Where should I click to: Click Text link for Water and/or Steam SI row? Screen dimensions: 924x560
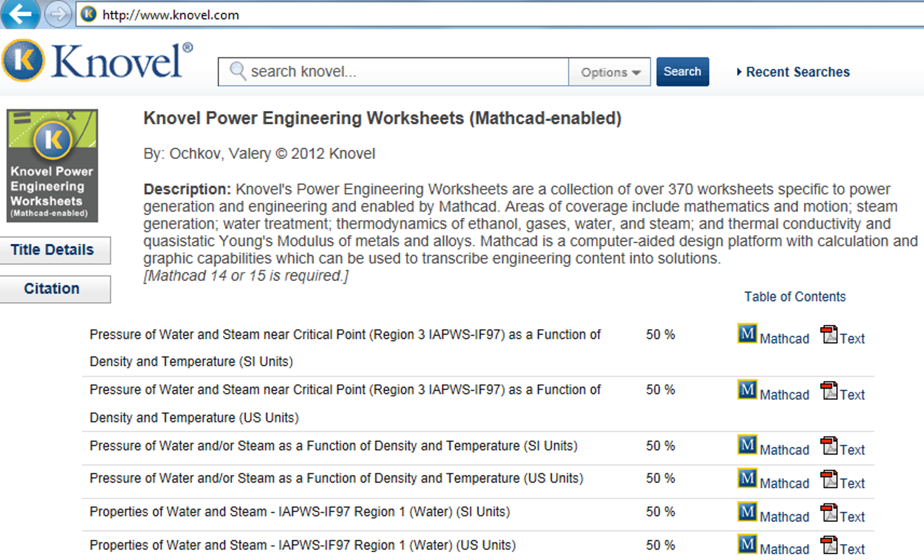point(852,450)
